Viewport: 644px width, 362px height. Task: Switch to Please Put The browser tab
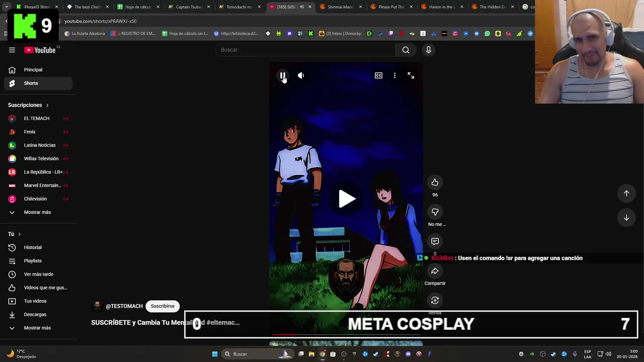(x=390, y=7)
